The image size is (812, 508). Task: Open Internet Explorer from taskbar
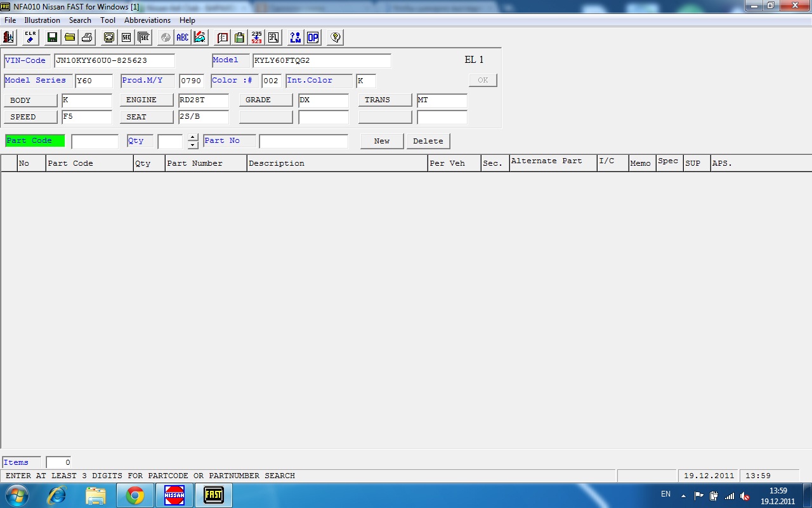tap(56, 495)
